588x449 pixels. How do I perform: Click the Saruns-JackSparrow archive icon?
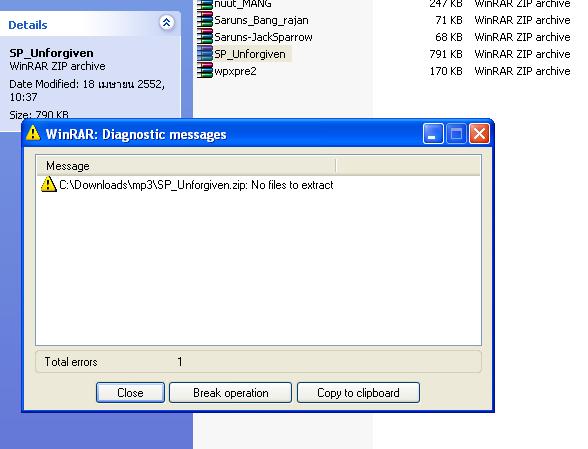pos(205,37)
